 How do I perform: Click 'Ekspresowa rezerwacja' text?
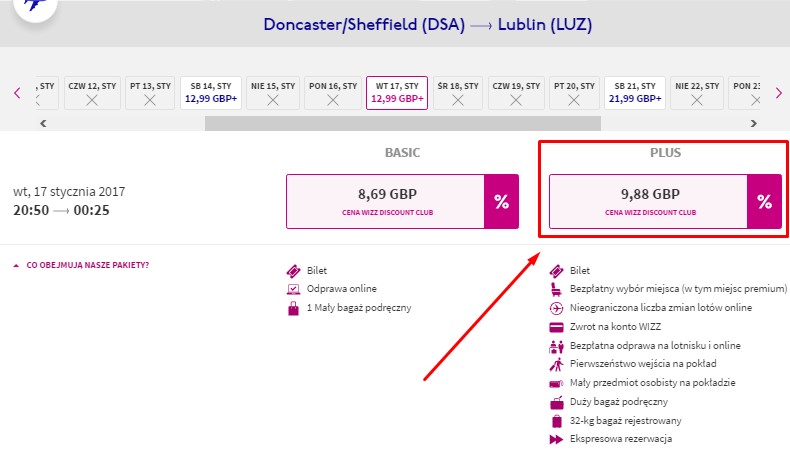point(621,439)
